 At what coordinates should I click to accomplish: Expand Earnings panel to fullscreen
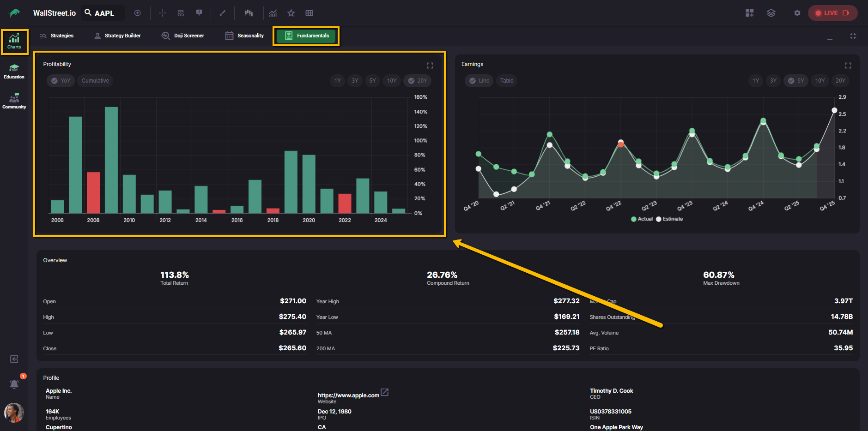click(848, 66)
